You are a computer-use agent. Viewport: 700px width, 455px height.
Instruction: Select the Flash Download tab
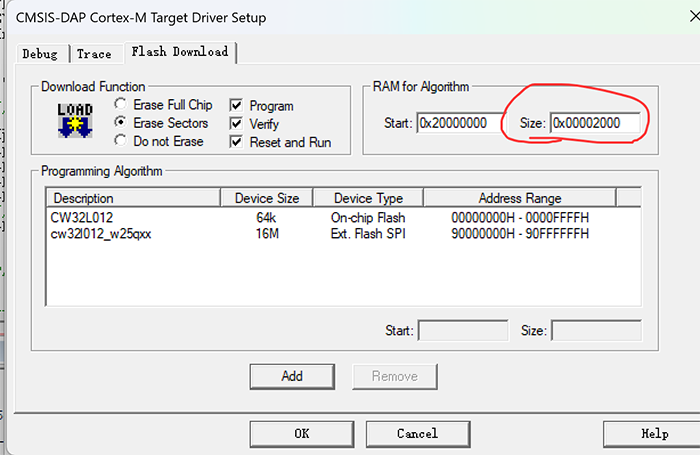tap(181, 52)
